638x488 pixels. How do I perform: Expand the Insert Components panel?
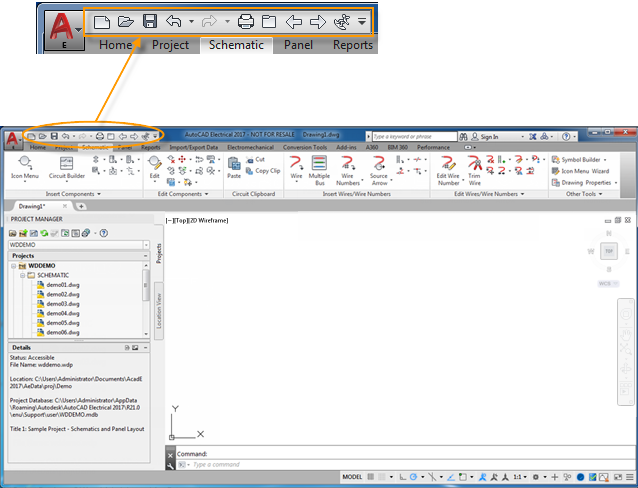click(73, 194)
